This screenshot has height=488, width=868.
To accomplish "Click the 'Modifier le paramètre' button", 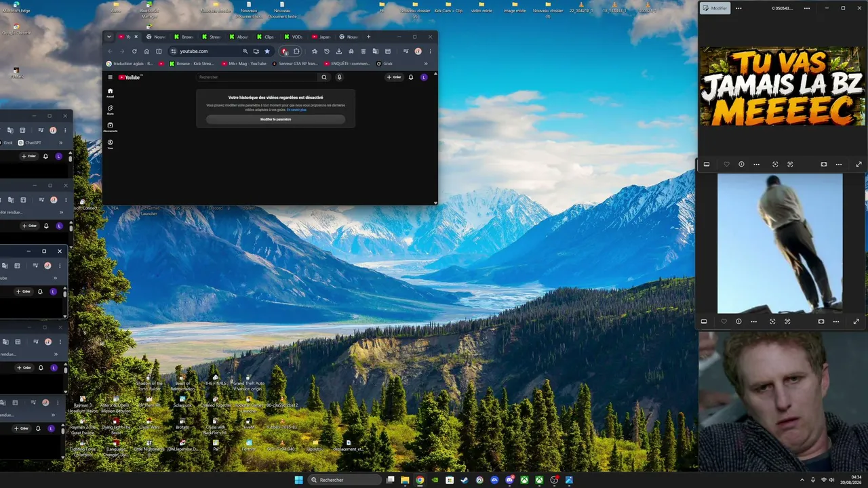I will coord(275,119).
